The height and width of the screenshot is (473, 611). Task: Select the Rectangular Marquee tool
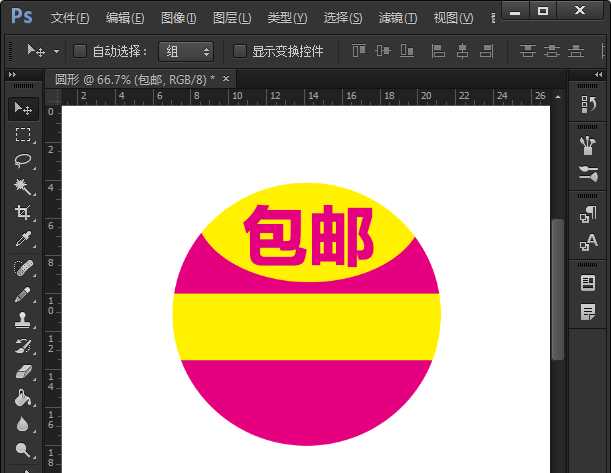click(x=23, y=134)
